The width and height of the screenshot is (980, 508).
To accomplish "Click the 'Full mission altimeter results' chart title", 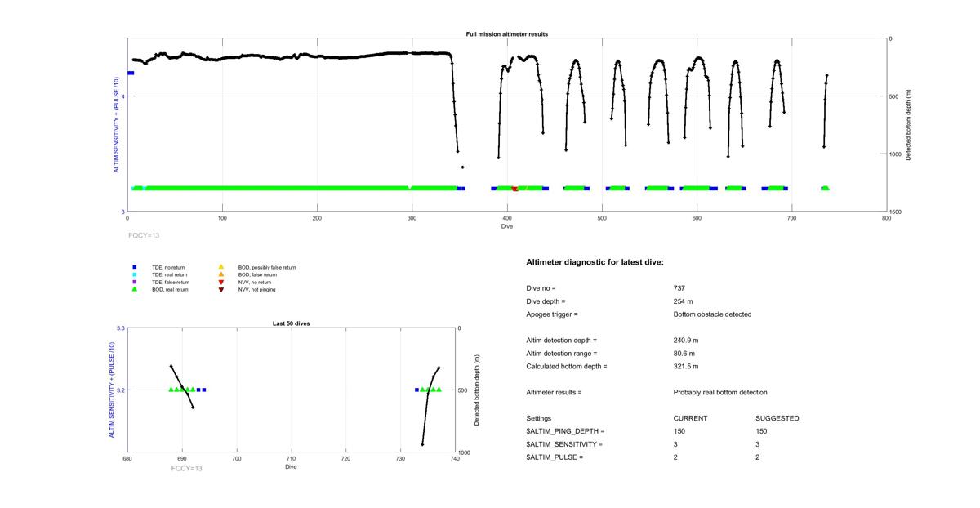I will pos(507,34).
